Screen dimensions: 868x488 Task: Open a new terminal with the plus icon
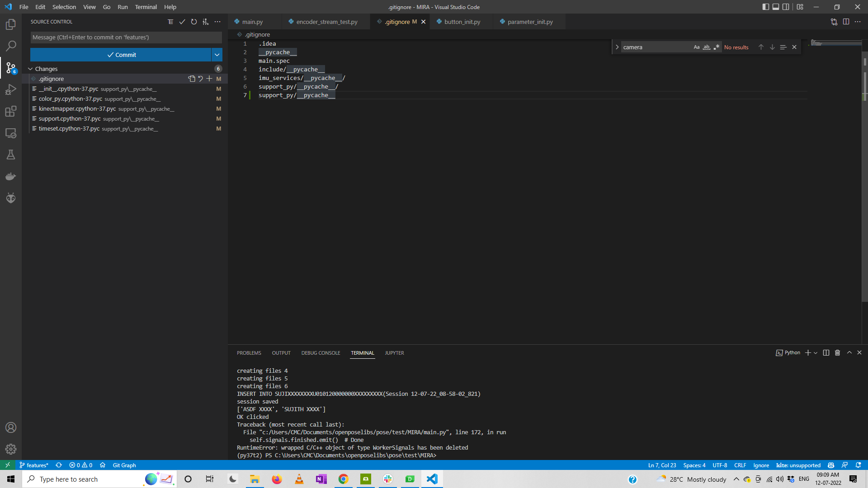808,352
